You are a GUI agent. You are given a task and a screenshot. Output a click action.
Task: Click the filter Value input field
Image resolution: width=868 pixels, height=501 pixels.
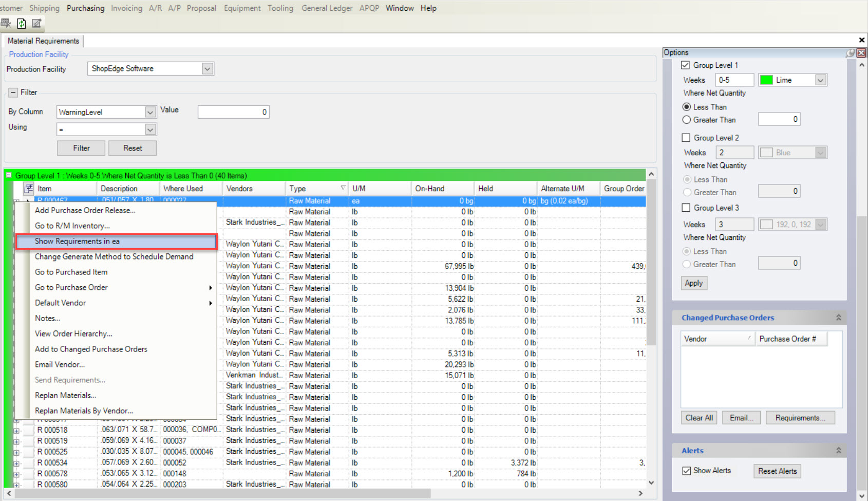[233, 112]
